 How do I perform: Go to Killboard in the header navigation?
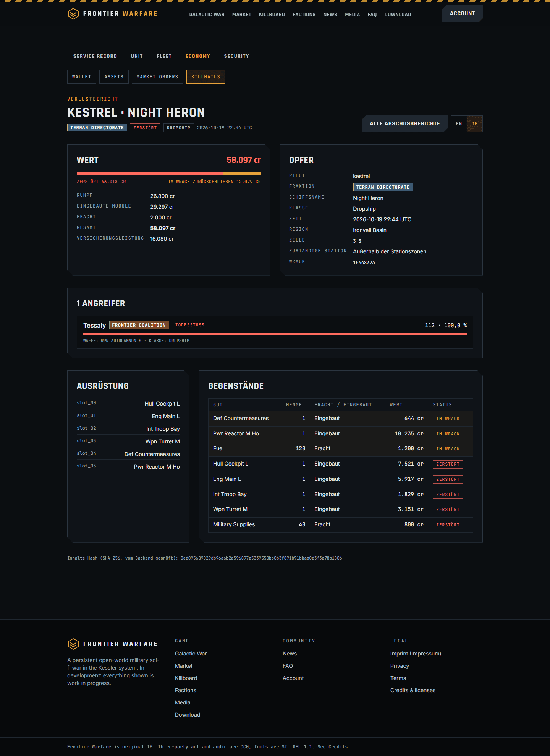pos(272,15)
